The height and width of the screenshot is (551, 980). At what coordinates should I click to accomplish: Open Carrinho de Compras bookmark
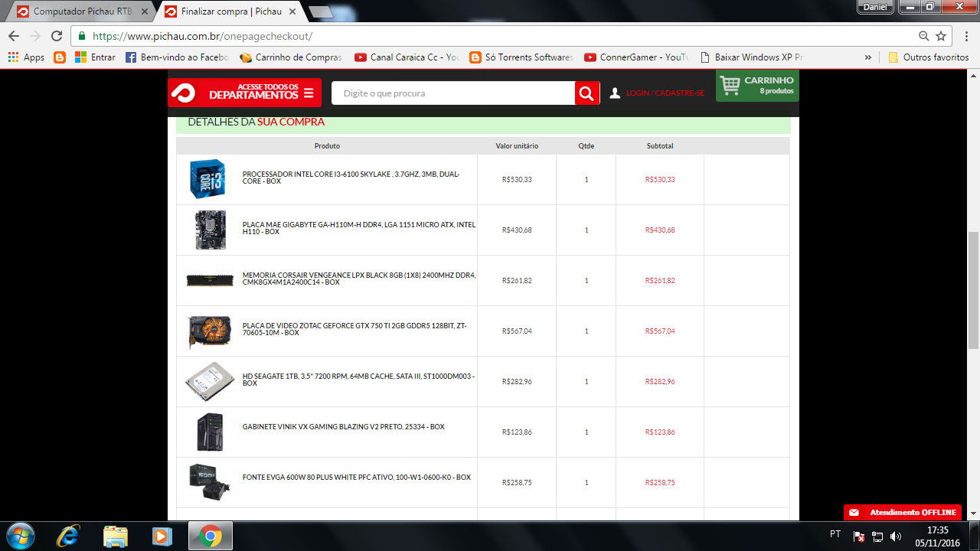[x=291, y=57]
